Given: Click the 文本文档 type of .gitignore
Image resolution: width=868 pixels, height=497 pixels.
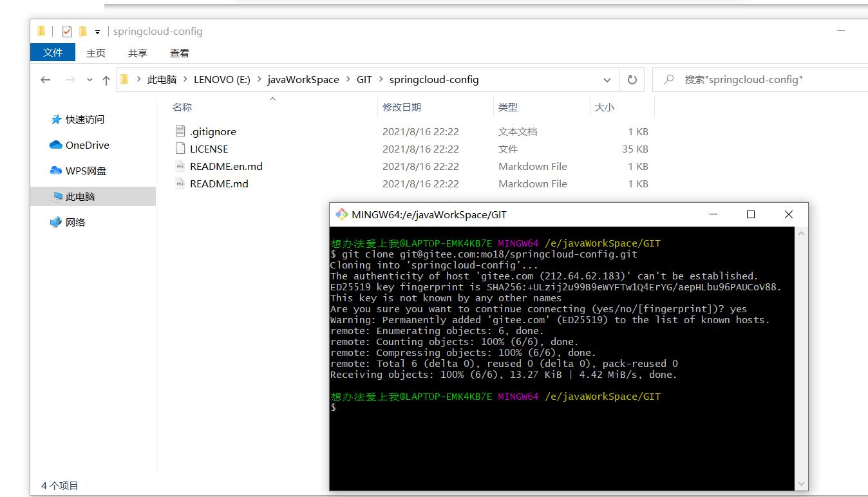Looking at the screenshot, I should pyautogui.click(x=518, y=131).
